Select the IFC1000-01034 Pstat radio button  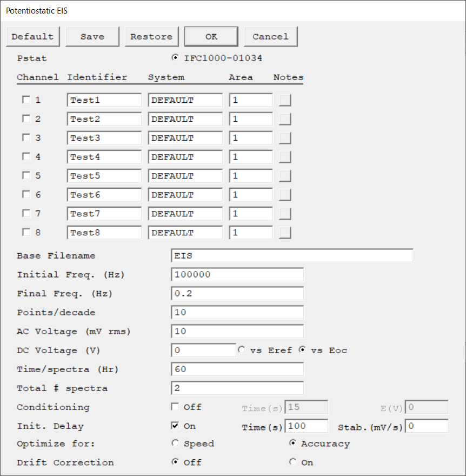point(175,57)
